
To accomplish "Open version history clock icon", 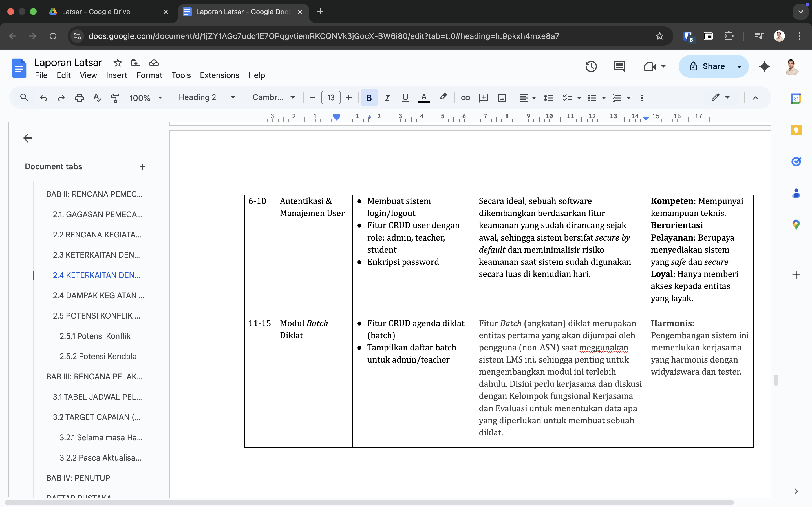I will click(x=591, y=66).
